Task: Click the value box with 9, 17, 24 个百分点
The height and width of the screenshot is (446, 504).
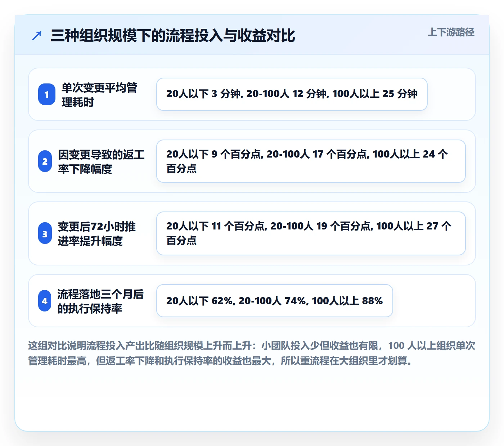Action: (311, 161)
